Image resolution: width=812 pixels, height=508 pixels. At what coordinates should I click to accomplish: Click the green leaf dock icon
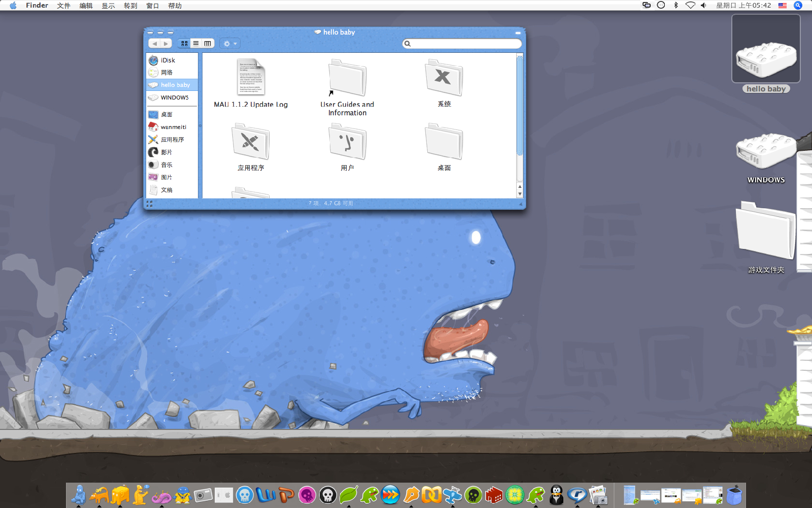point(349,495)
